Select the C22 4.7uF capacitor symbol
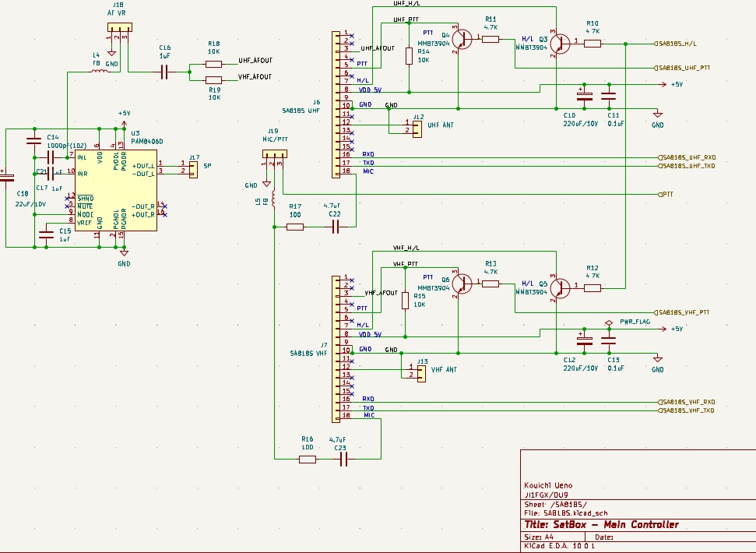This screenshot has width=756, height=553. [x=336, y=227]
